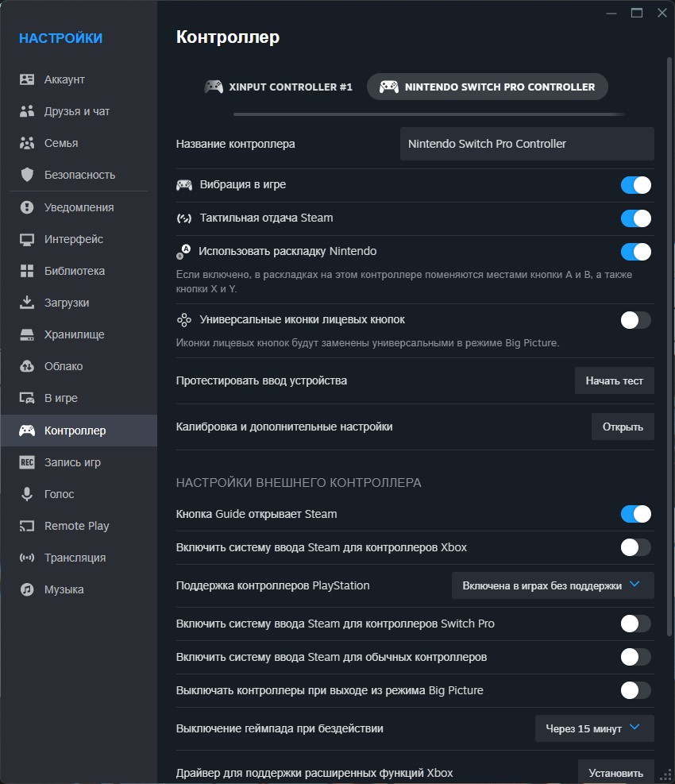Click gamepad icon on XInput Controller tab
Image resolution: width=675 pixels, height=784 pixels.
tap(214, 87)
